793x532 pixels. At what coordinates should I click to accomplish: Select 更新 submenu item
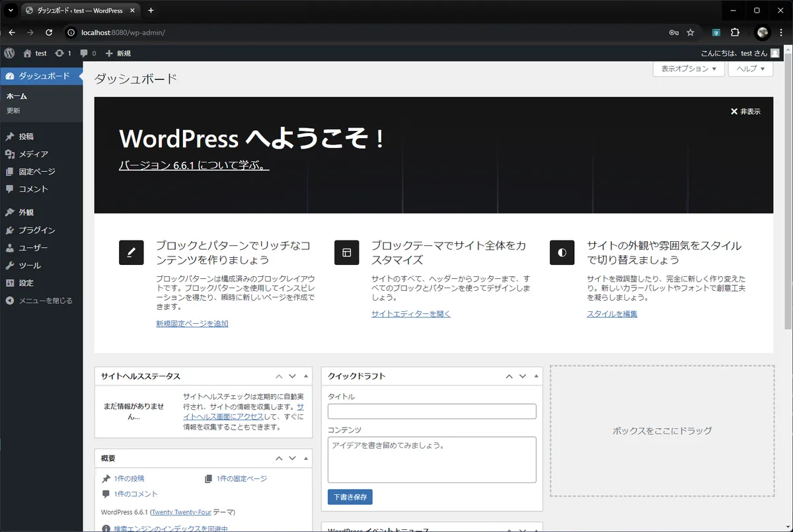click(x=13, y=110)
